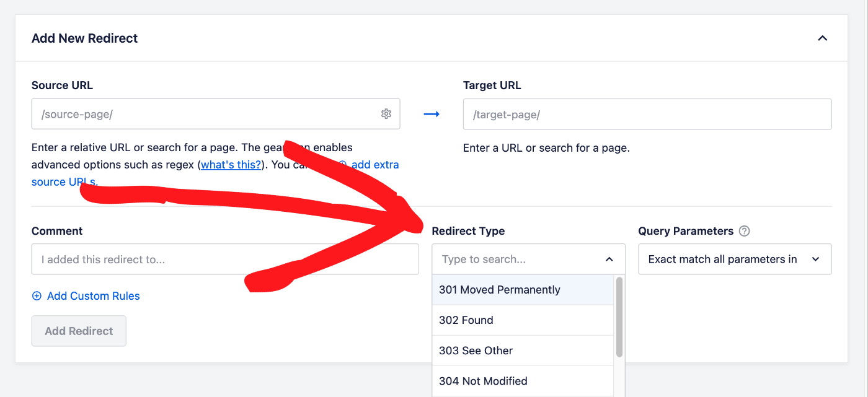Screen dimensions: 868x397
Task: Focus the Source URL input field
Action: [205, 115]
